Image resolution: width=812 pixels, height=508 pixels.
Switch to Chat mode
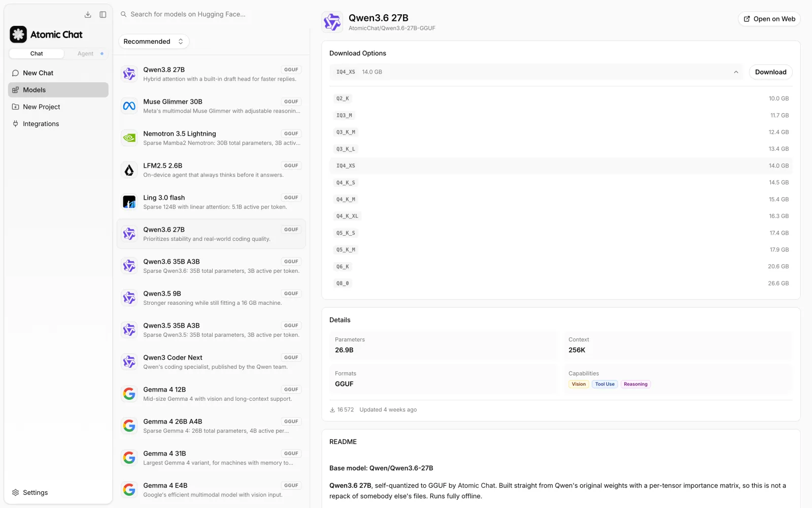pyautogui.click(x=37, y=54)
